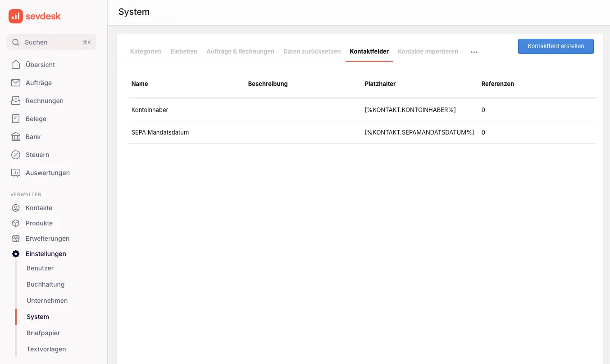Viewport: 610px width, 364px height.
Task: Open Rechnungen in the sidebar
Action: (x=45, y=101)
